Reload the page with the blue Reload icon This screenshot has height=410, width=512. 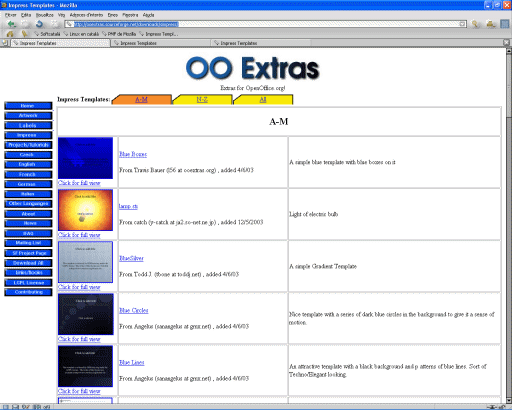pyautogui.click(x=39, y=24)
